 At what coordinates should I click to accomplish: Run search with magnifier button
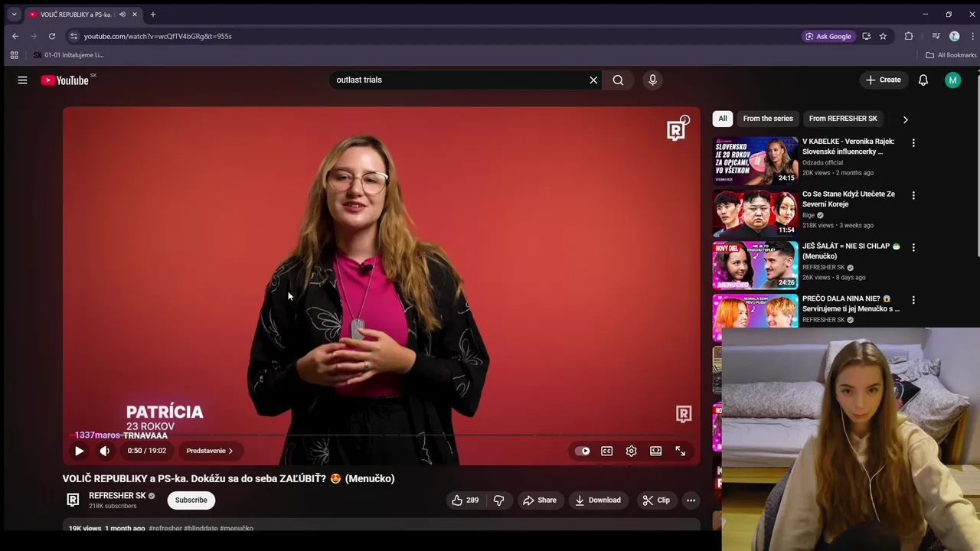[618, 80]
